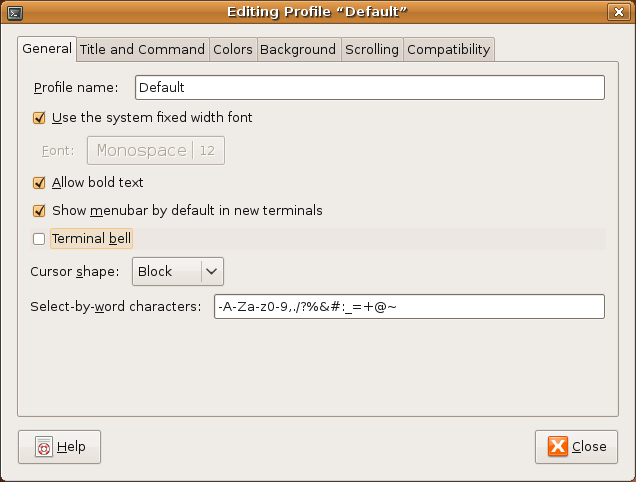Click the lifebuoy icon on Help button
Viewport: 636px width, 482px height.
pos(43,447)
